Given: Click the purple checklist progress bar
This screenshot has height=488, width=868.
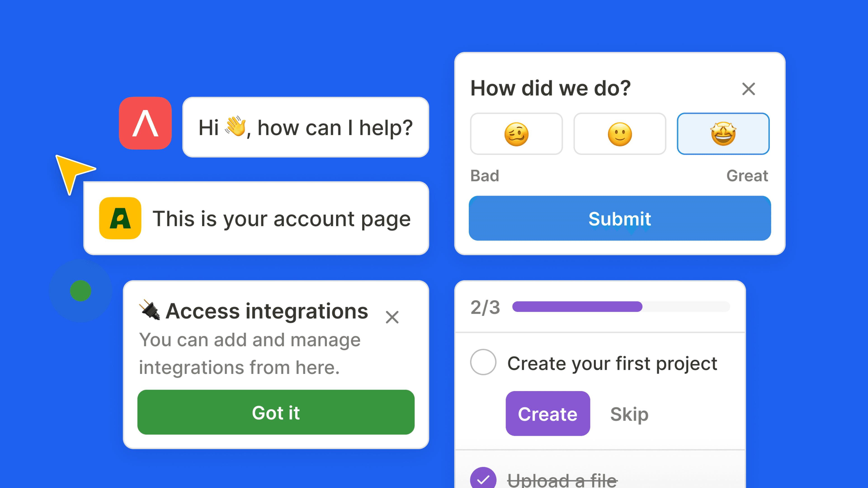Looking at the screenshot, I should coord(577,307).
